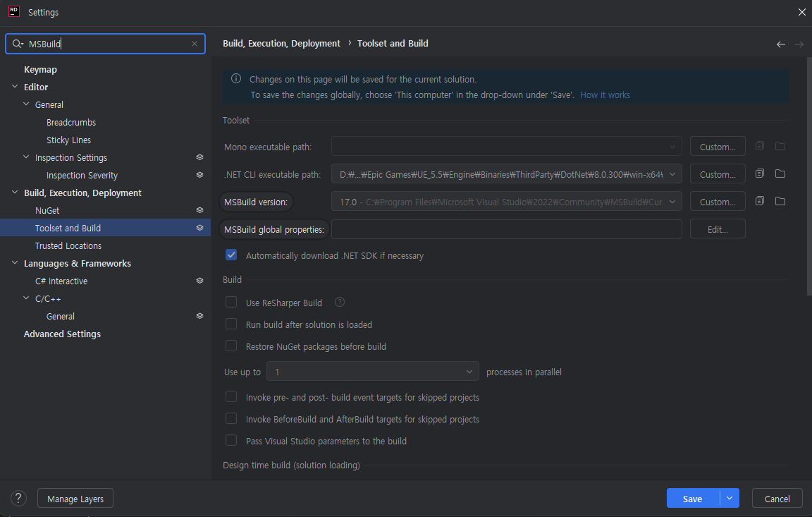Select Sticky Lines settings page
Image resolution: width=812 pixels, height=517 pixels.
pos(68,140)
